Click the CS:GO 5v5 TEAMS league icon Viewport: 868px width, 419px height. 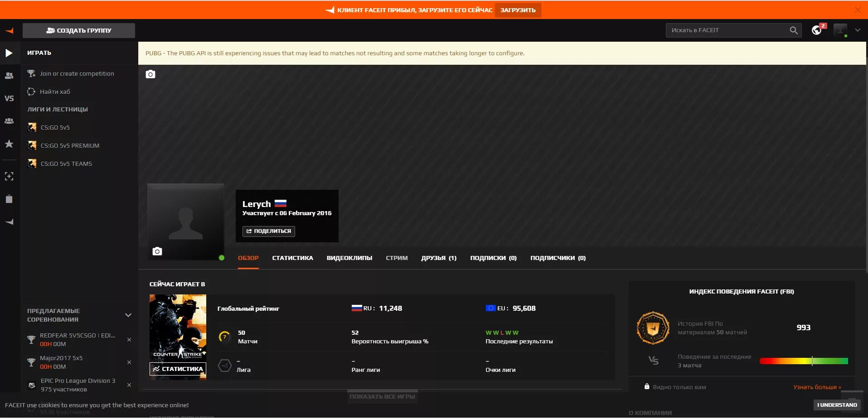tap(32, 164)
